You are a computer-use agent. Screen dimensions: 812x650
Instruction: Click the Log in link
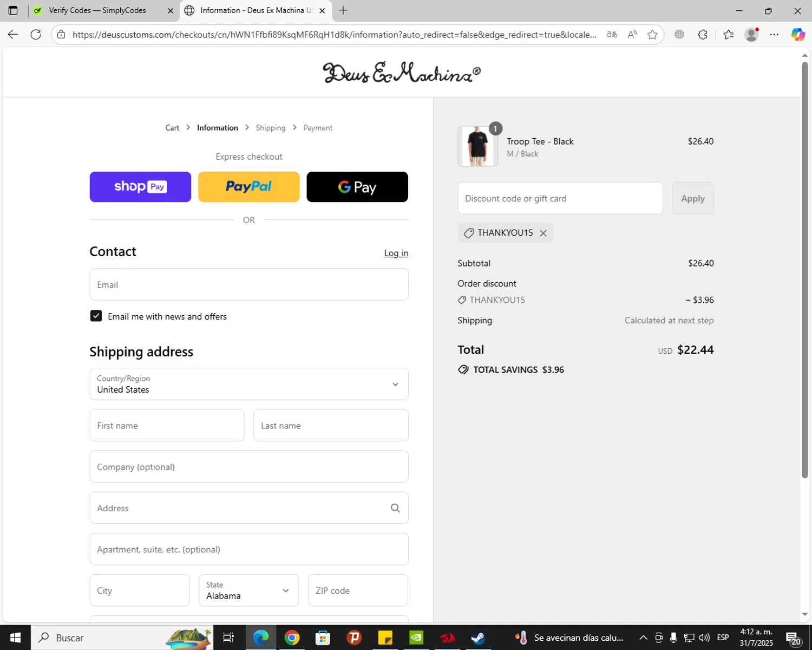(396, 253)
